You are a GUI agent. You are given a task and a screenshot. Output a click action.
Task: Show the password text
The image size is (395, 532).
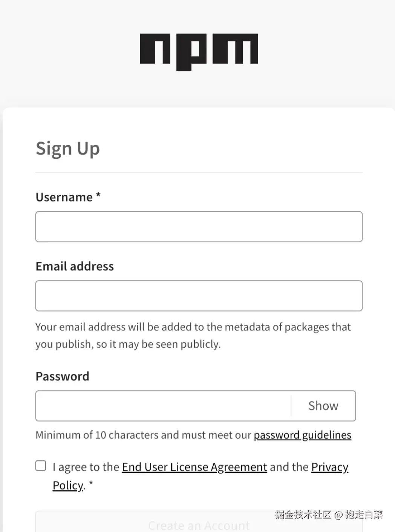[323, 406]
